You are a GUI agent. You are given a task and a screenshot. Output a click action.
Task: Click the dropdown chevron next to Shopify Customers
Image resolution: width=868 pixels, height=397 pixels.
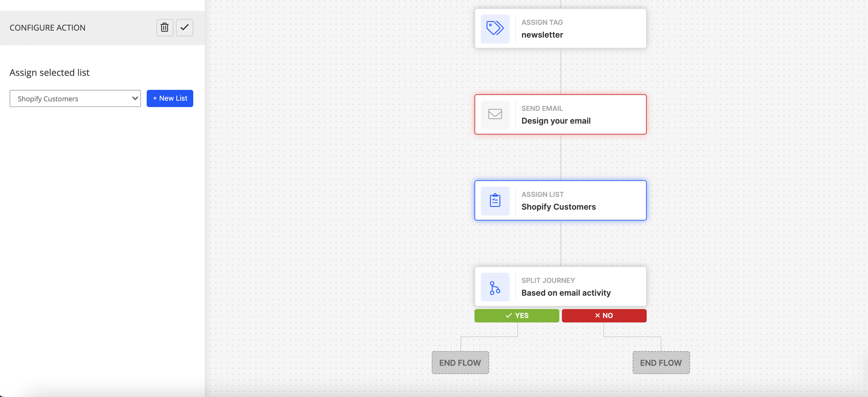pyautogui.click(x=135, y=98)
